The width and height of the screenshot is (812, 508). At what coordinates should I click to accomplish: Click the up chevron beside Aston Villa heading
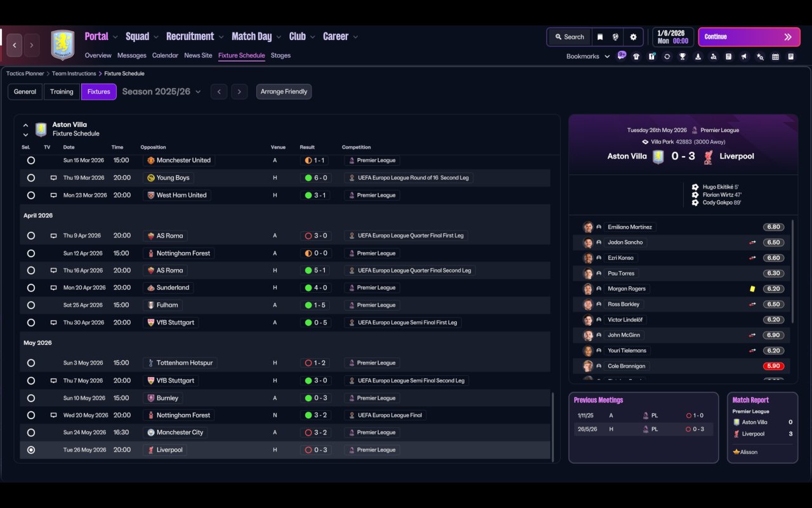click(25, 126)
